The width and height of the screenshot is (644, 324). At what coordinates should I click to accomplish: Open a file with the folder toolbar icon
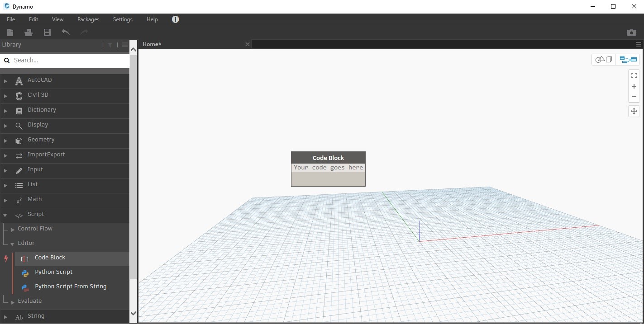pos(29,32)
